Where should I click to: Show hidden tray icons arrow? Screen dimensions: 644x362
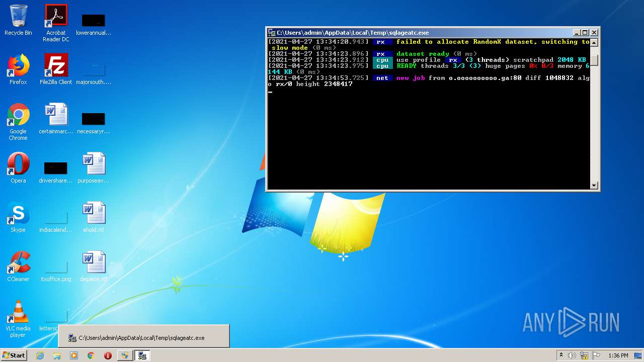click(561, 355)
